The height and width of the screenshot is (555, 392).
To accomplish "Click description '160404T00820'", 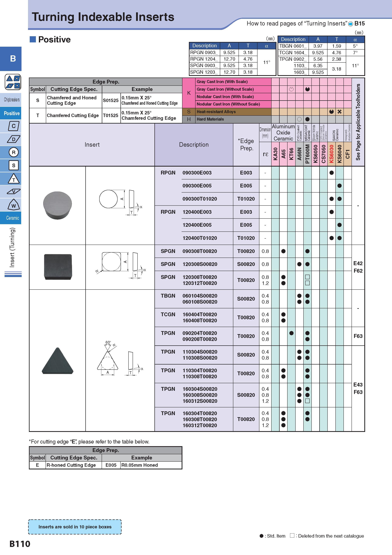I will click(x=200, y=315).
